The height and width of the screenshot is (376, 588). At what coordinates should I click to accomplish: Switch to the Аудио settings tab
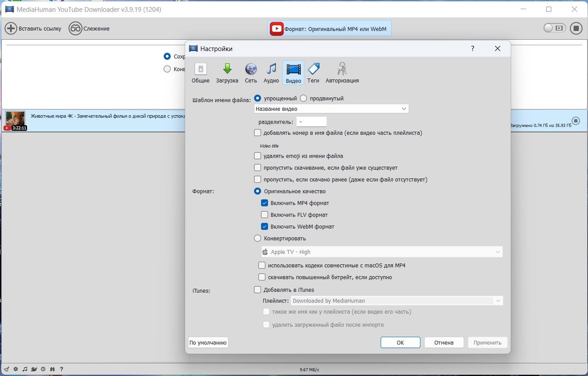[x=271, y=73]
